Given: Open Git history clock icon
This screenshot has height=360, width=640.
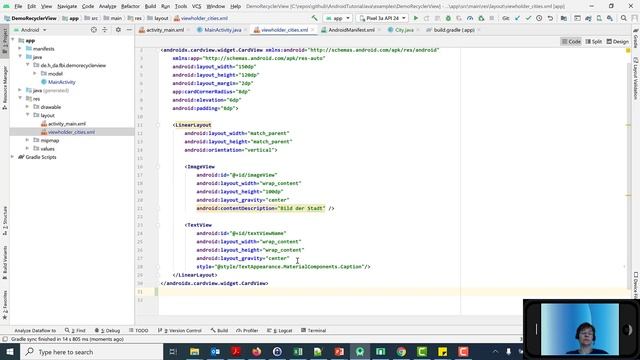Looking at the screenshot, I should (539, 18).
